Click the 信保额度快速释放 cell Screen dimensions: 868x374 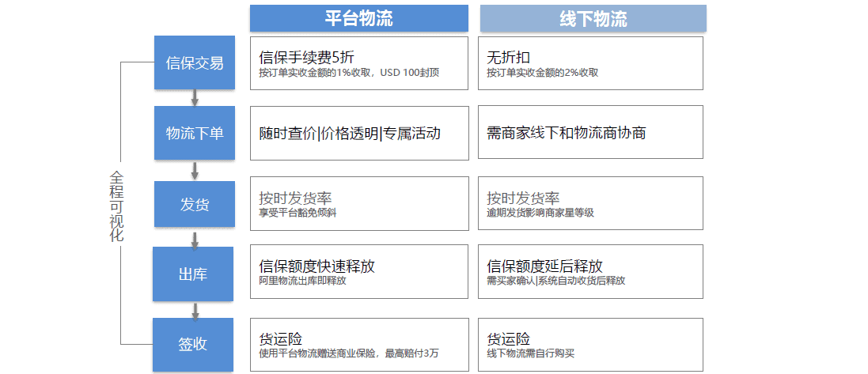point(358,272)
